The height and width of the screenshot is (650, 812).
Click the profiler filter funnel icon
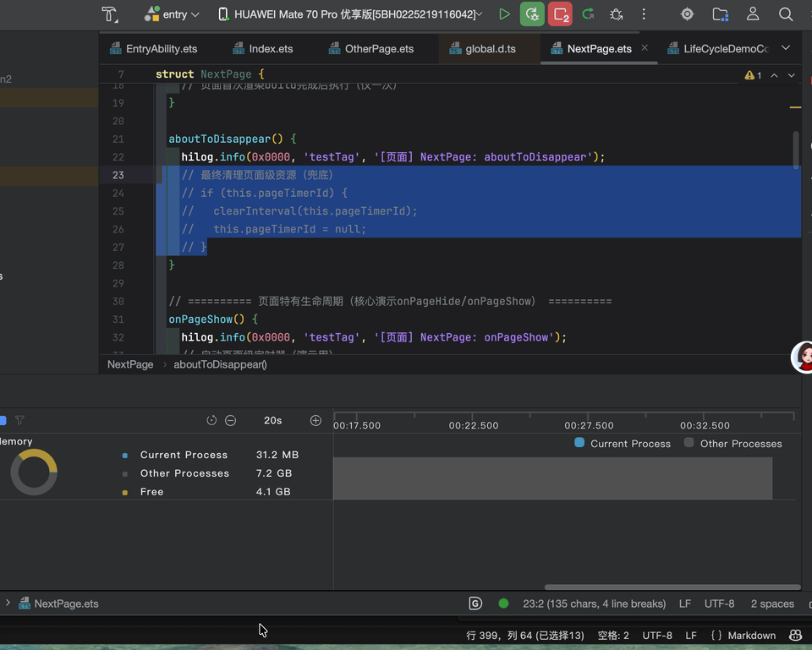[x=19, y=420]
